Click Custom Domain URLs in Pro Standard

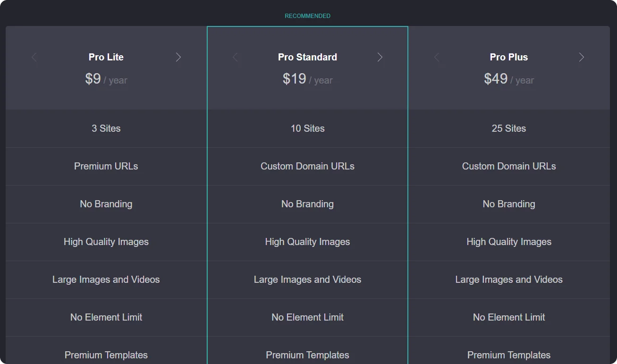pos(308,166)
